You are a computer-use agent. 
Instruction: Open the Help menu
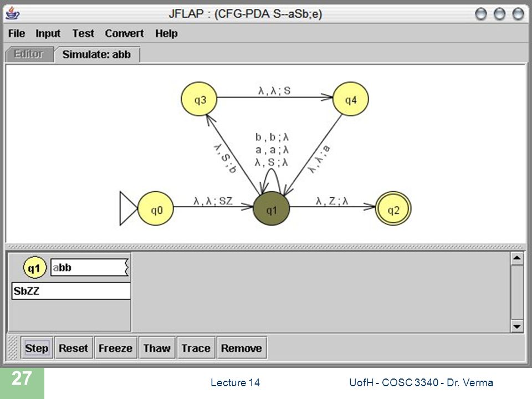tap(166, 33)
